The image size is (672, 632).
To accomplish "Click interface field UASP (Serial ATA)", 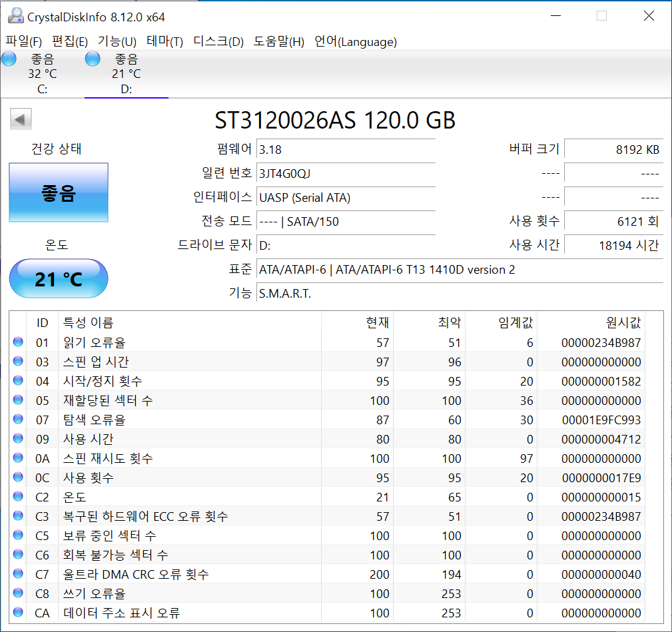I will [x=346, y=198].
